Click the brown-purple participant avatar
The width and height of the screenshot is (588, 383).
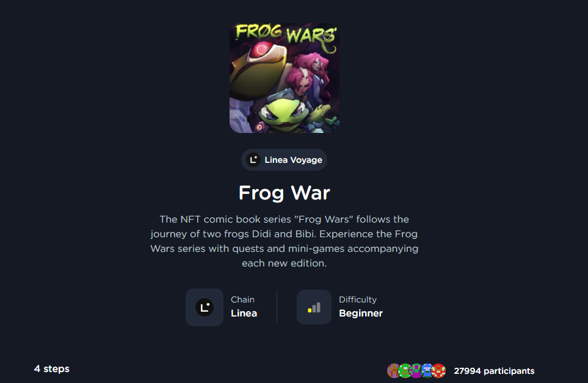click(393, 371)
